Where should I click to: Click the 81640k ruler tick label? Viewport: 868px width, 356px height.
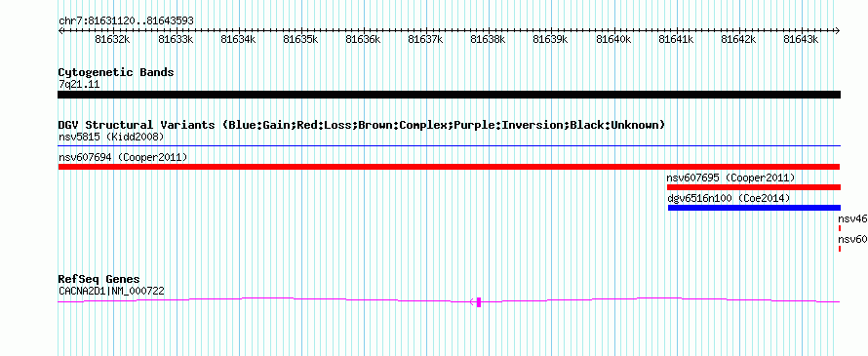tap(612, 39)
